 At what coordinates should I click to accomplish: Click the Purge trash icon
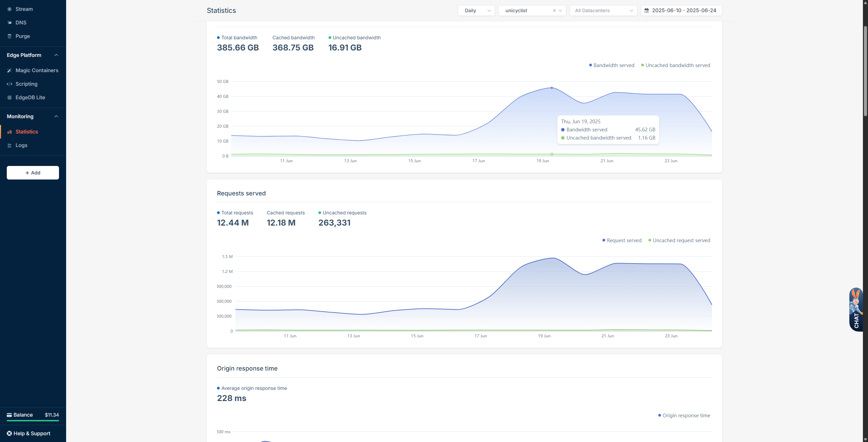pyautogui.click(x=9, y=36)
